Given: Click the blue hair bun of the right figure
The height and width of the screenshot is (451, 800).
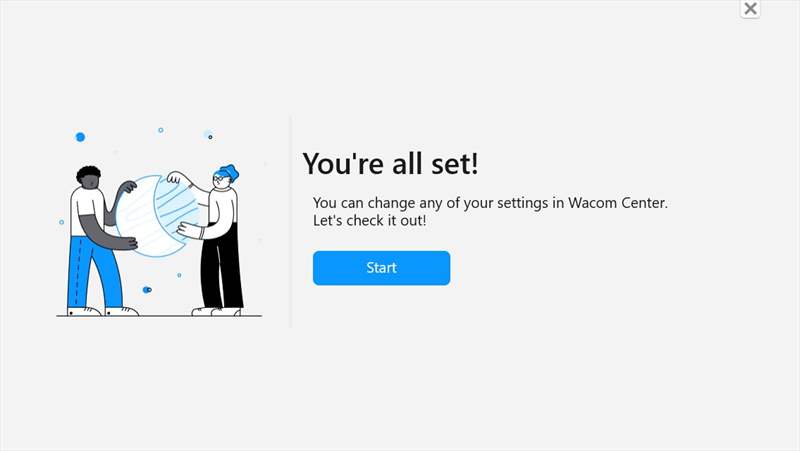Looking at the screenshot, I should 229,172.
